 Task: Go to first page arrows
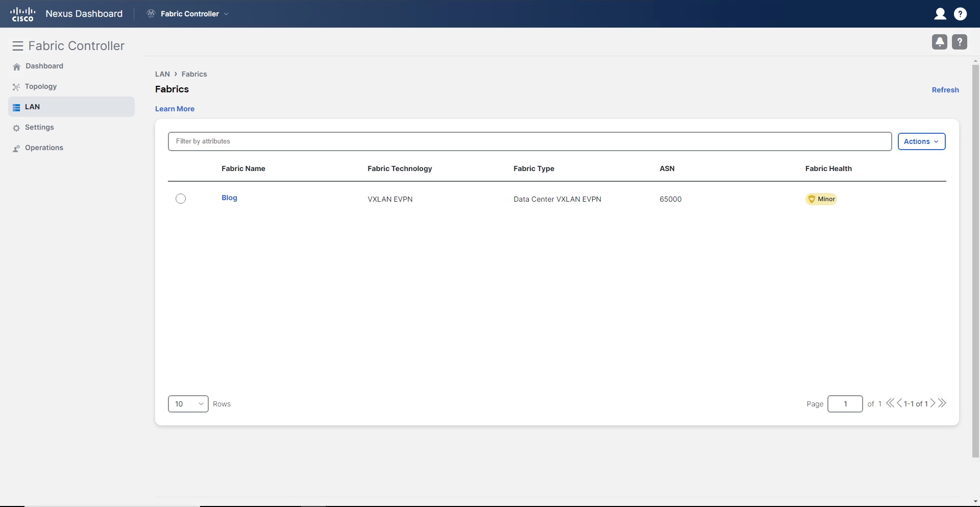[x=890, y=403]
